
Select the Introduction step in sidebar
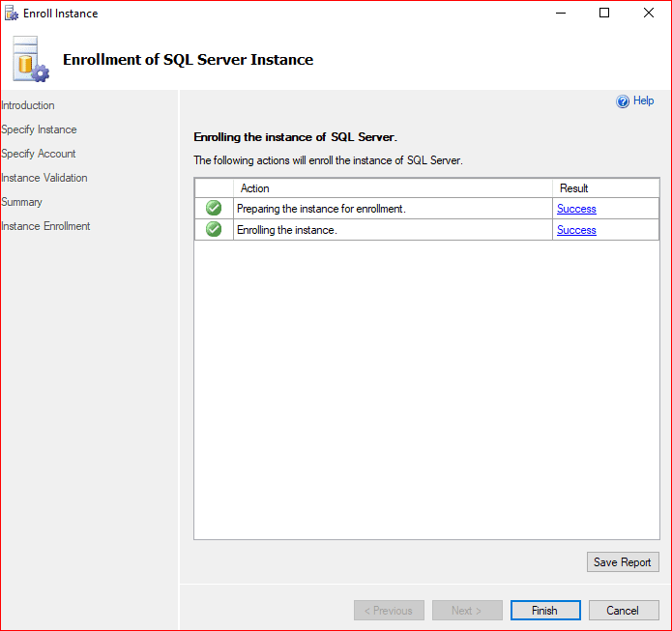[x=28, y=105]
